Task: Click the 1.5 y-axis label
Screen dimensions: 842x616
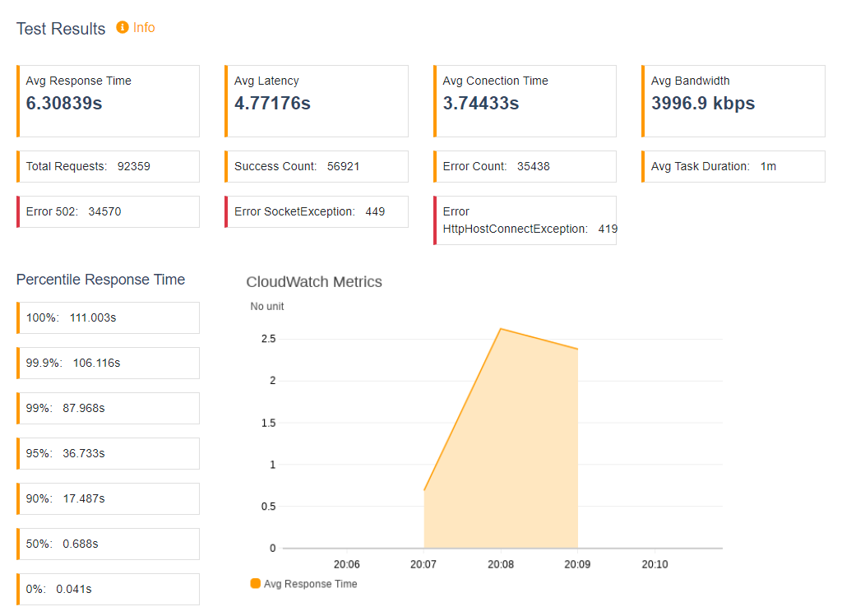Action: pyautogui.click(x=269, y=424)
